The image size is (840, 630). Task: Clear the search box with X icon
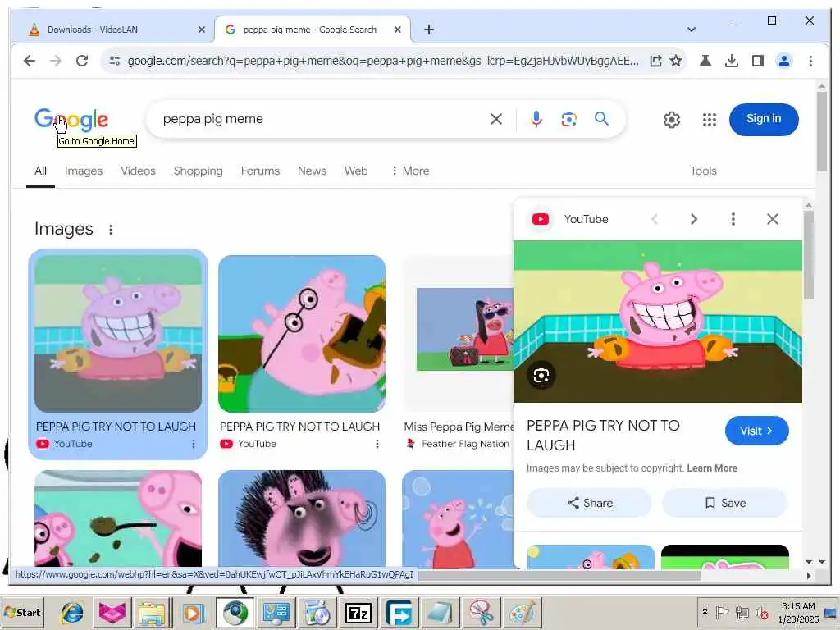point(496,119)
